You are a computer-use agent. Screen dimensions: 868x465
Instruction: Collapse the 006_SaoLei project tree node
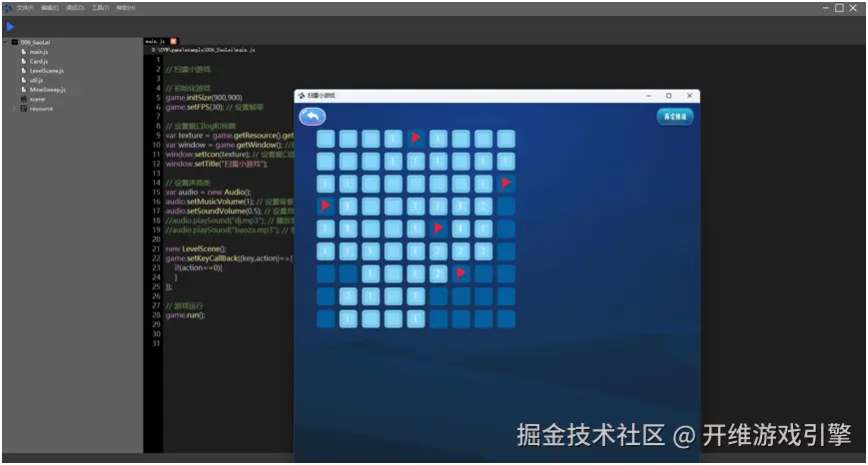6,42
